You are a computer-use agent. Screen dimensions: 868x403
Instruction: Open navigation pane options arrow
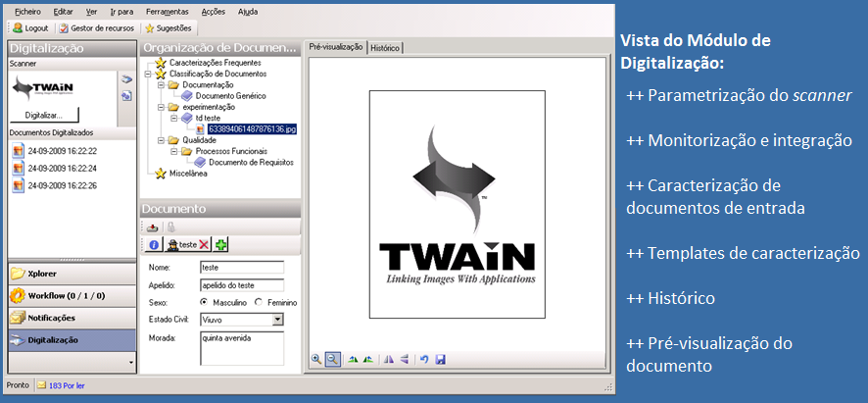click(x=130, y=363)
